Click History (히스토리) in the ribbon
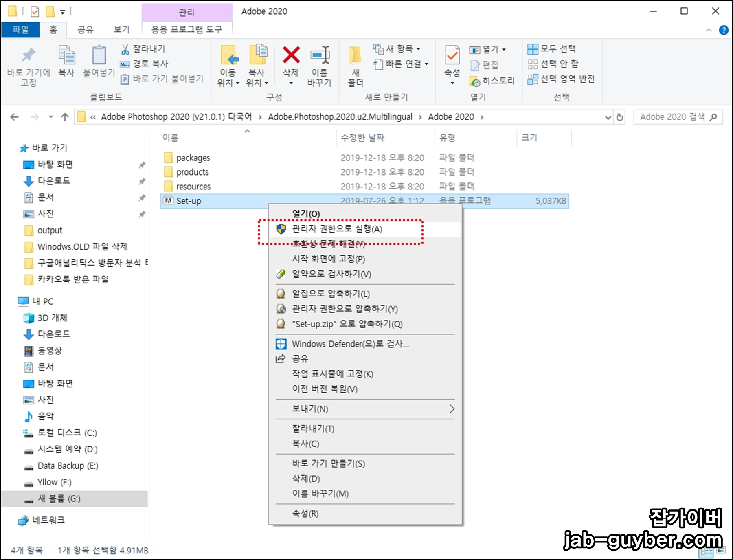 pyautogui.click(x=492, y=81)
